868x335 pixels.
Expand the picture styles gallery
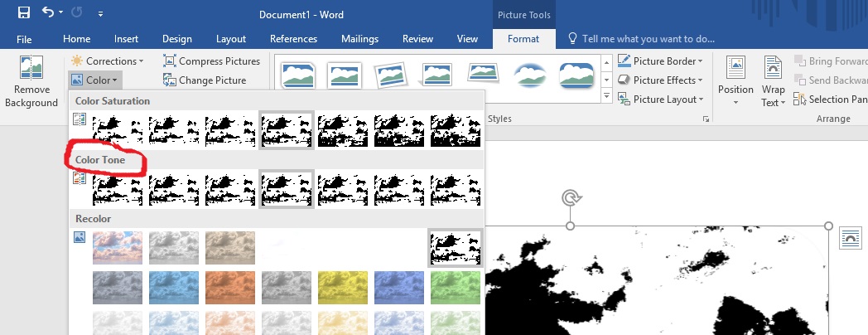click(607, 96)
